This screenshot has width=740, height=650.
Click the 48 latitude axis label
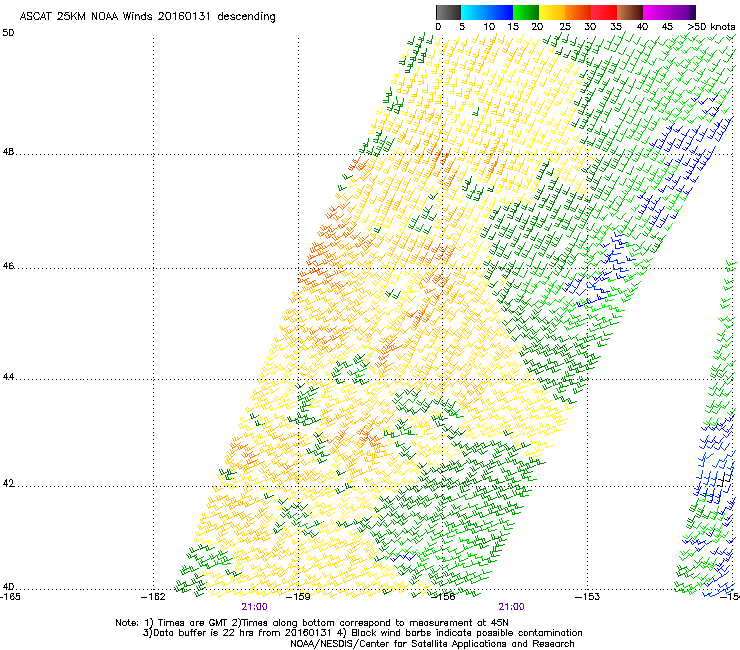point(8,152)
